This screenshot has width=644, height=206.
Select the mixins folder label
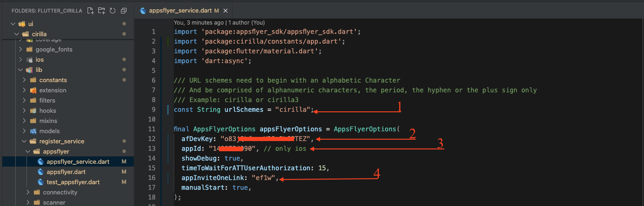click(48, 121)
